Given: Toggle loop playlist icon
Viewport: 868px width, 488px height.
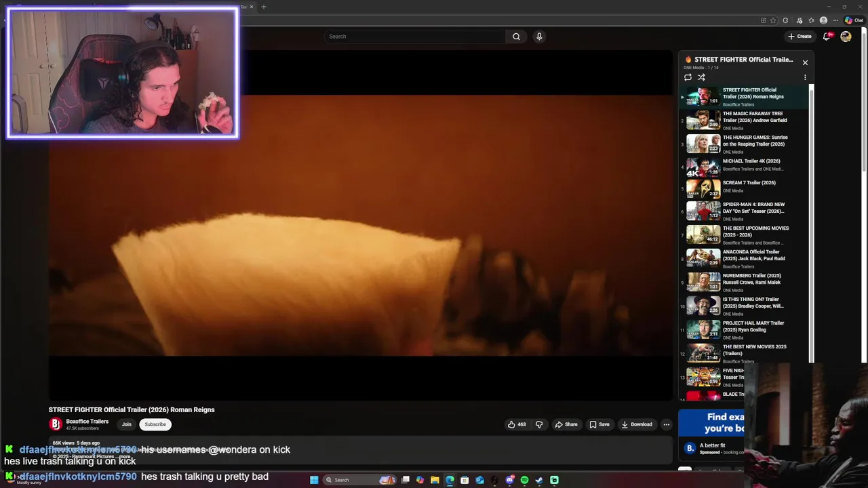Looking at the screenshot, I should tap(688, 77).
